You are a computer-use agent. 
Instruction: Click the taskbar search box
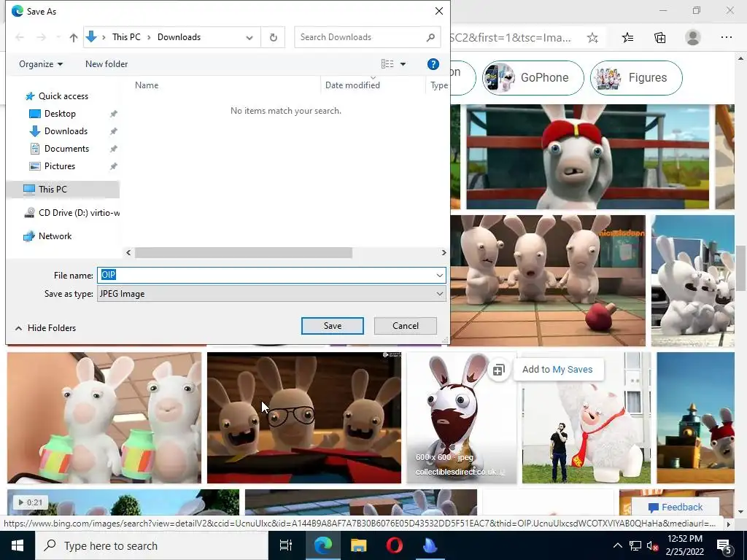[x=152, y=545]
